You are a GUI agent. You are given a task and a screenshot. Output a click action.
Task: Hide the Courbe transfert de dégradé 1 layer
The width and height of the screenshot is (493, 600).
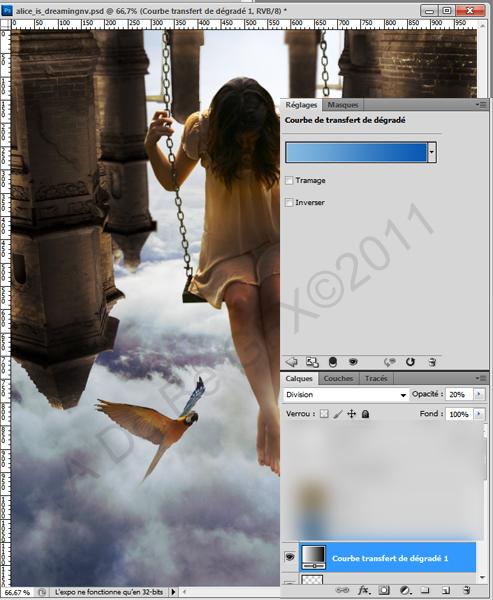(x=290, y=557)
